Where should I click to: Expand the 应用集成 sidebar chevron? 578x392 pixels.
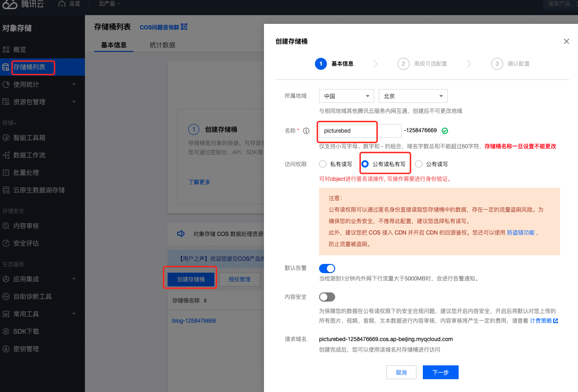(74, 279)
